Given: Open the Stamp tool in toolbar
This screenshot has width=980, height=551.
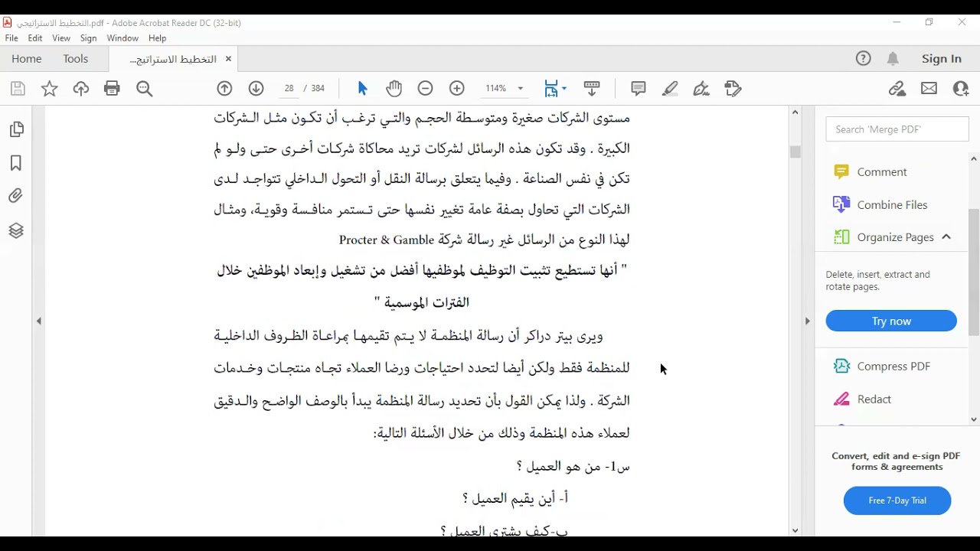Looking at the screenshot, I should (x=733, y=89).
